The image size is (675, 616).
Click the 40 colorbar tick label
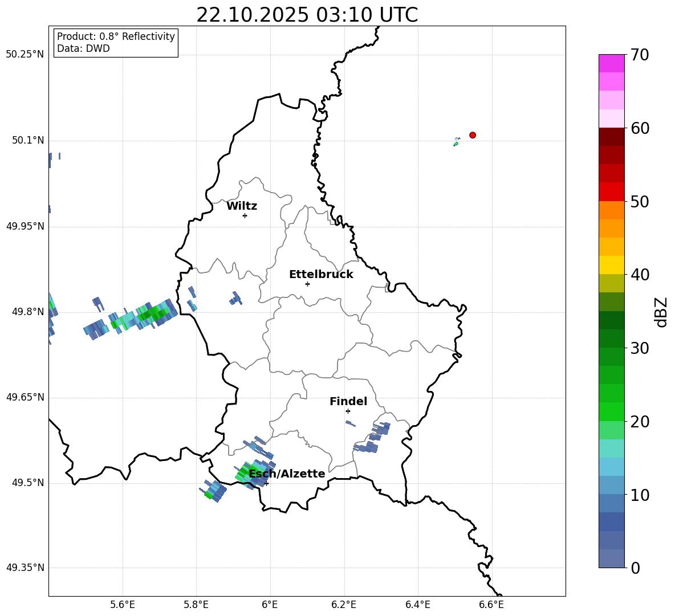point(640,275)
